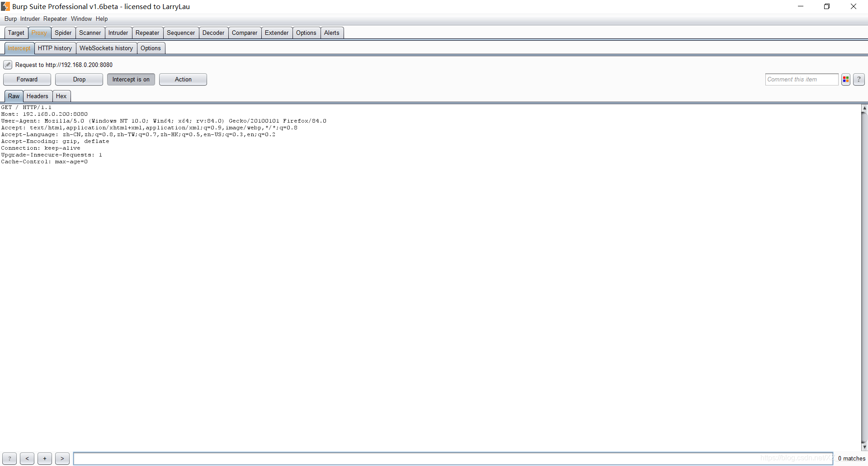Open the main Options tab
868x466 pixels.
[306, 33]
